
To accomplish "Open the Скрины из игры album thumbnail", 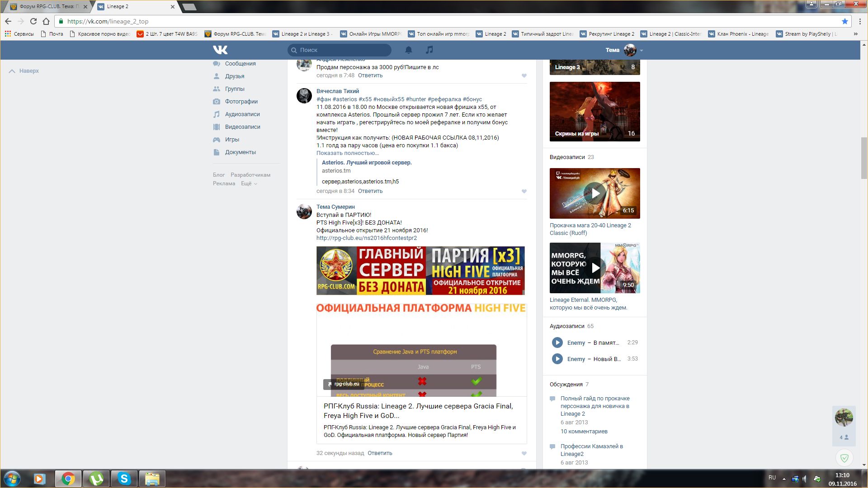I will coord(594,112).
